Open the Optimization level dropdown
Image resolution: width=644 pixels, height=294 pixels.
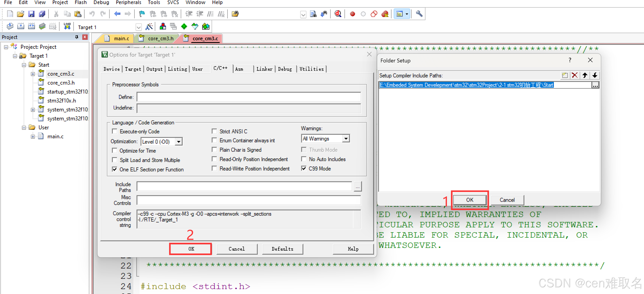click(179, 141)
